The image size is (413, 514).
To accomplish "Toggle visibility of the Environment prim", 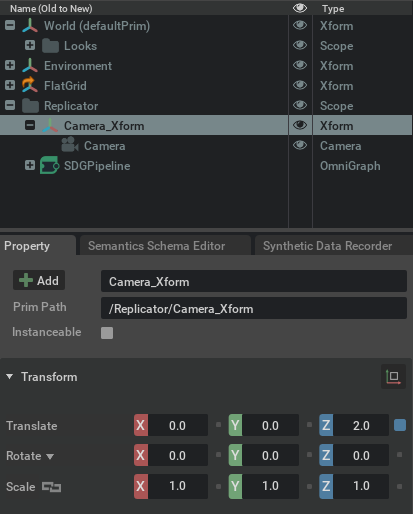I will click(300, 65).
